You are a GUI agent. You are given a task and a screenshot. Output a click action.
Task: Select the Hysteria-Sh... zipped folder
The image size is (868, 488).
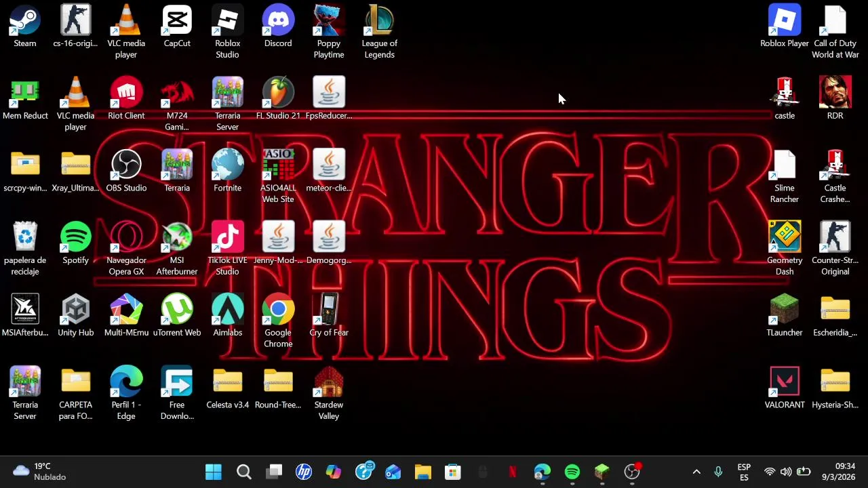pos(835,388)
